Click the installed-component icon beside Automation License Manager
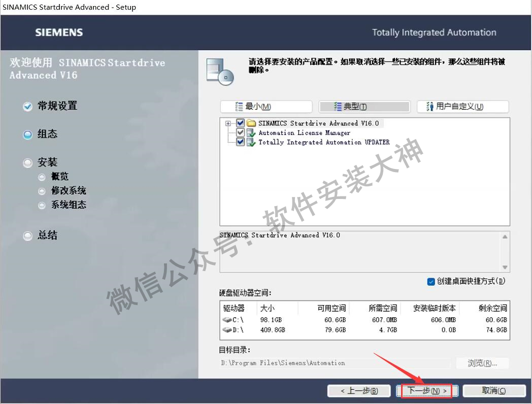 pyautogui.click(x=251, y=133)
